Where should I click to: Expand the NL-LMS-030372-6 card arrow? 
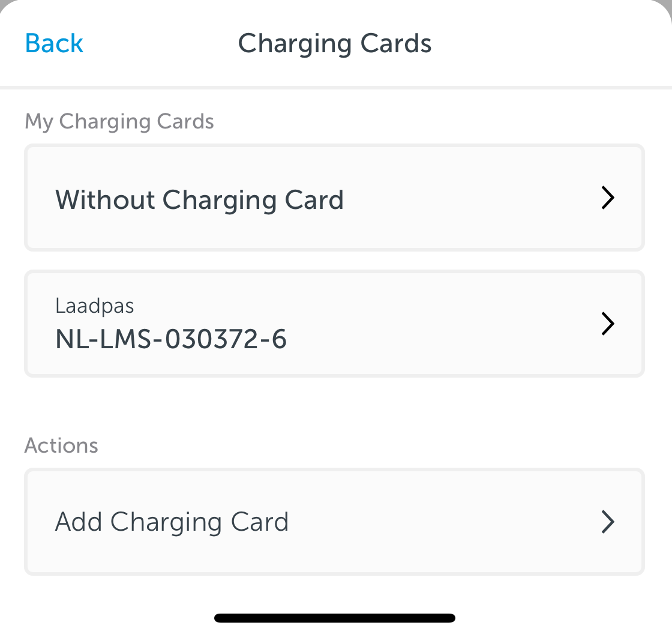[x=608, y=324]
